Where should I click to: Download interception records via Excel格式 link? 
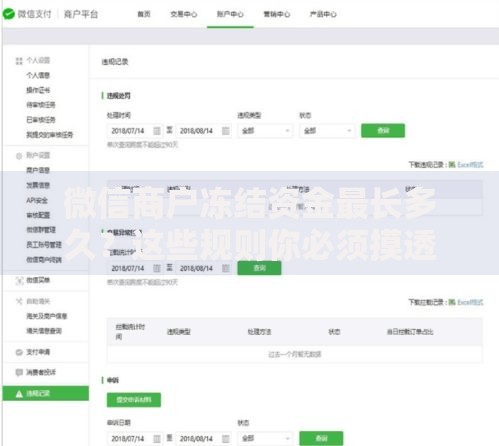pyautogui.click(x=470, y=302)
